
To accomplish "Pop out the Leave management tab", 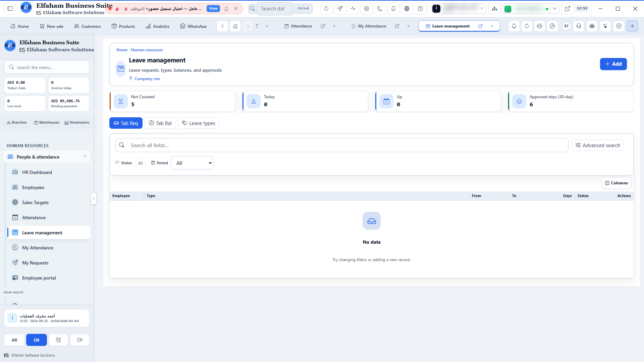I will (480, 26).
